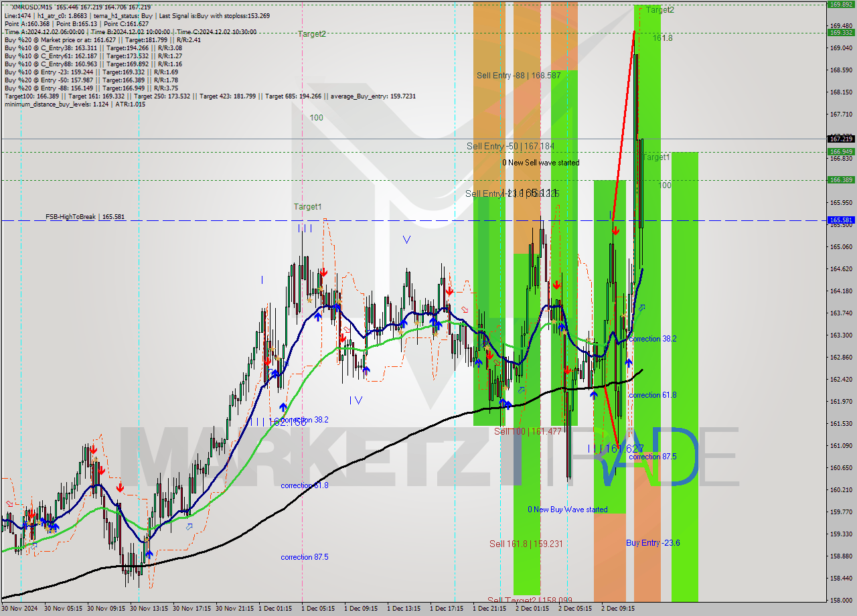The width and height of the screenshot is (857, 616).
Task: Click the '| | | 161.627' wave label
Action: [x=615, y=448]
